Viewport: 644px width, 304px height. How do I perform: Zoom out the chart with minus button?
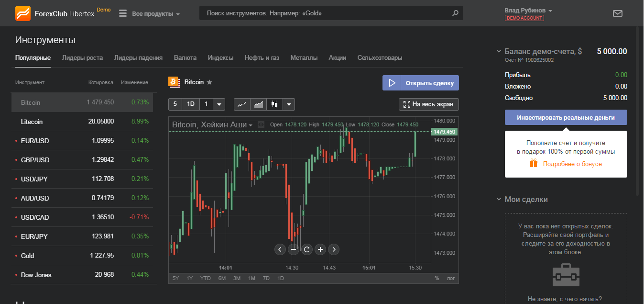pos(294,249)
